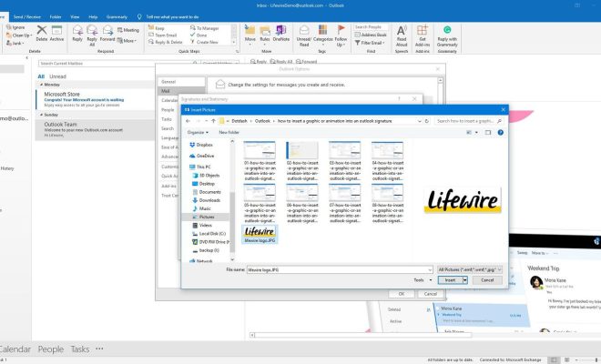Screen dimensions: 601x364
Task: Switch to the Unread message filter
Action: tap(58, 76)
